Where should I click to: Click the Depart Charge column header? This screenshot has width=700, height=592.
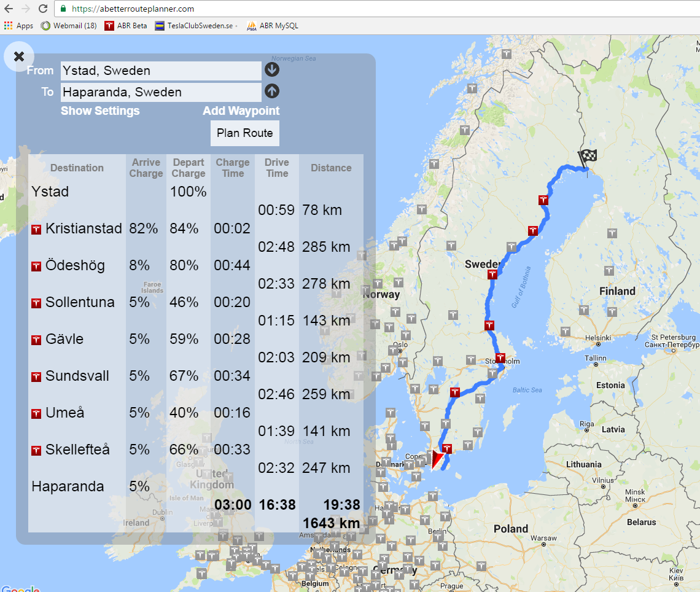[189, 168]
